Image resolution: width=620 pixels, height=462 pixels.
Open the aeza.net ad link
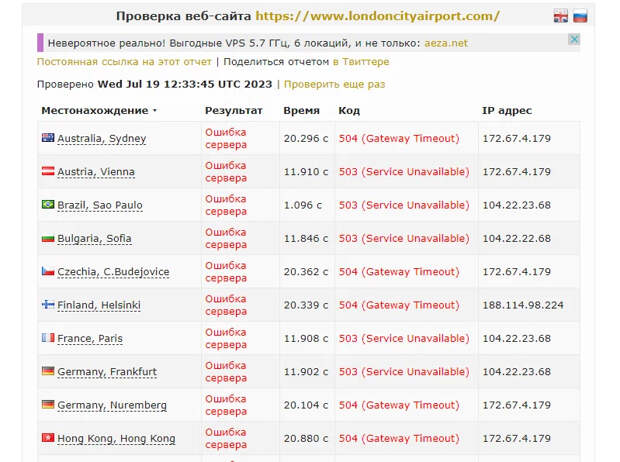446,43
